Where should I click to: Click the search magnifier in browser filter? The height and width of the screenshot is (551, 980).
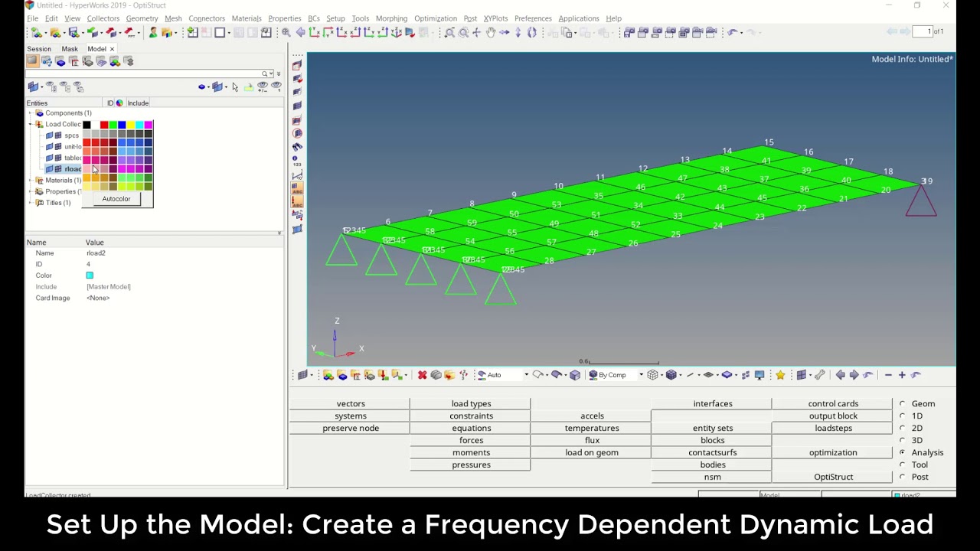[x=265, y=74]
